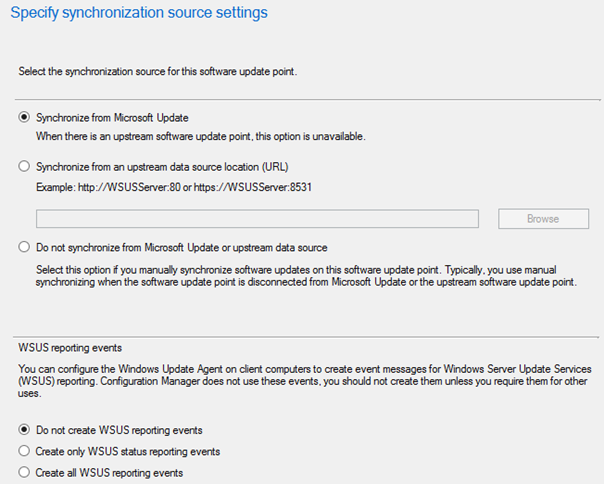Select the Create only WSUS status reporting events radio button
The image size is (604, 484).
[24, 451]
